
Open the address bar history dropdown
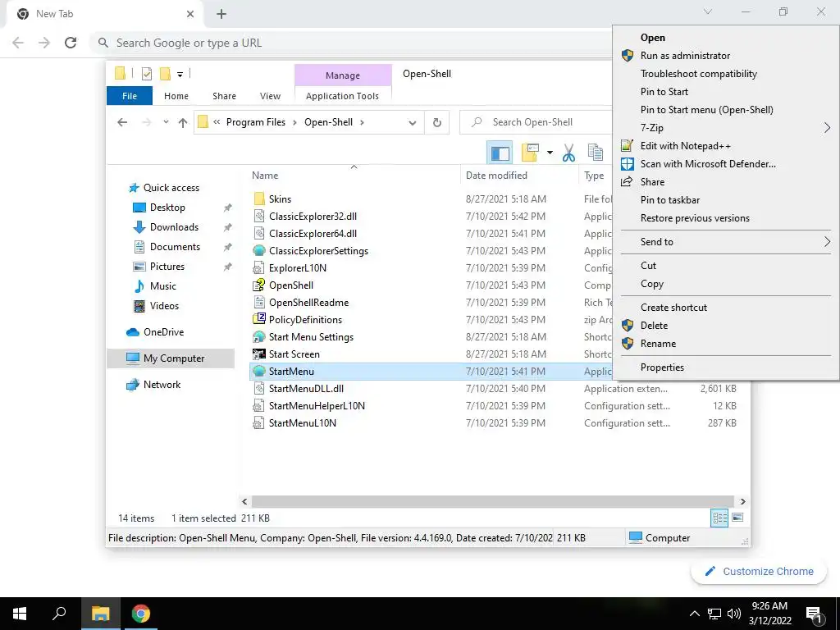413,123
